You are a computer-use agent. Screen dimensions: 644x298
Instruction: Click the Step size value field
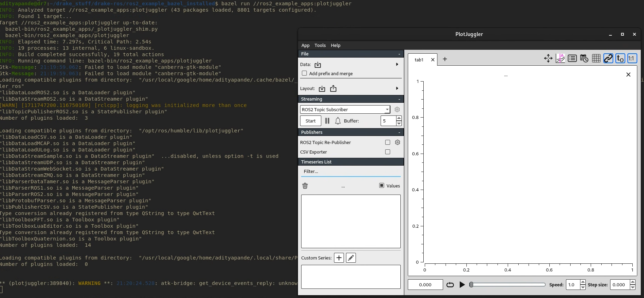click(620, 285)
